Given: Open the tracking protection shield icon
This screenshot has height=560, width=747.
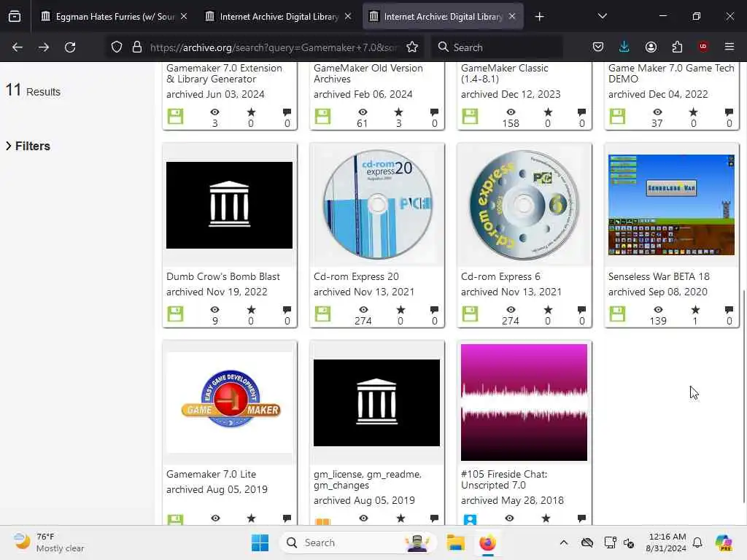Looking at the screenshot, I should tap(117, 47).
